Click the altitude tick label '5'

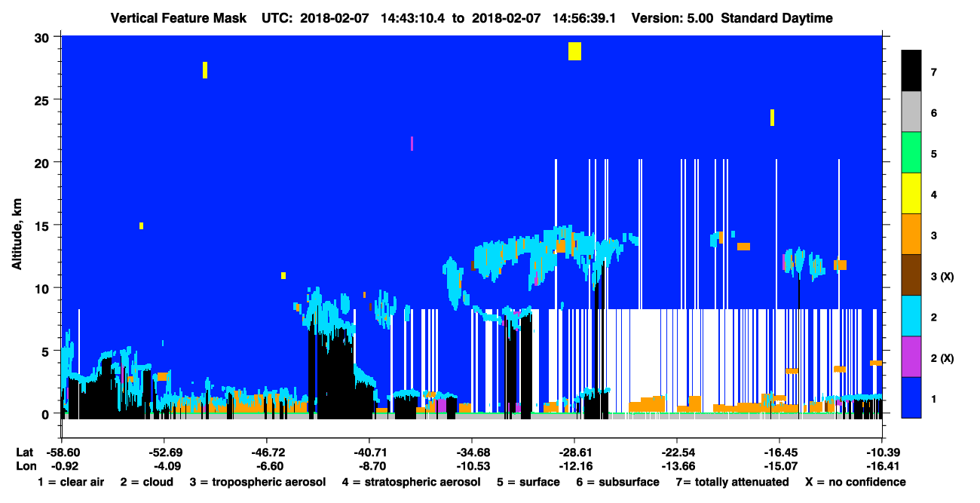[47, 351]
